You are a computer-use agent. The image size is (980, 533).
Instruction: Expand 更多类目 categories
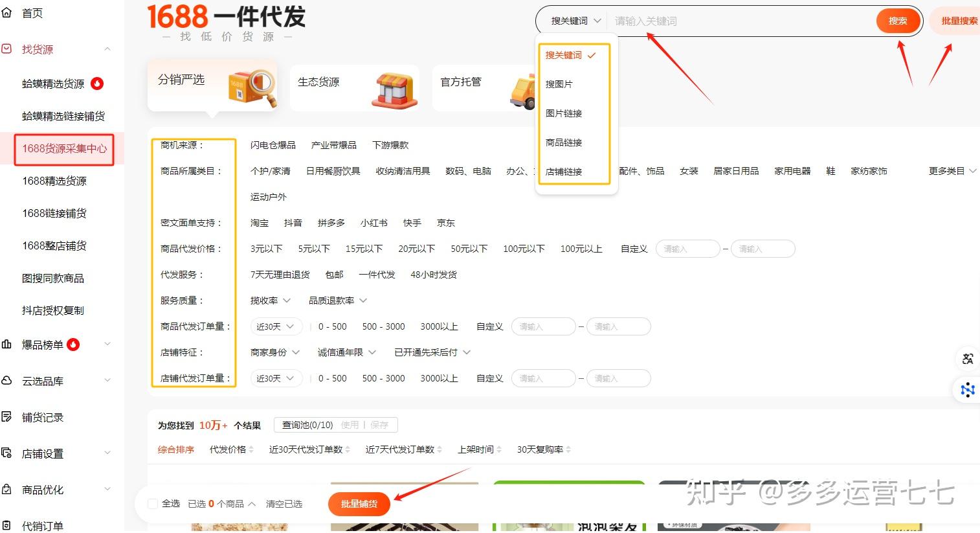click(952, 171)
